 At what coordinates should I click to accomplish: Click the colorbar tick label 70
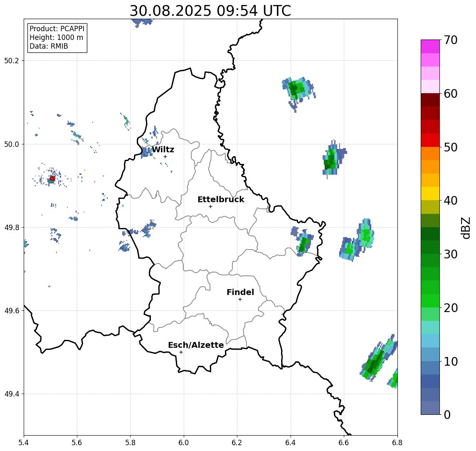(x=450, y=40)
